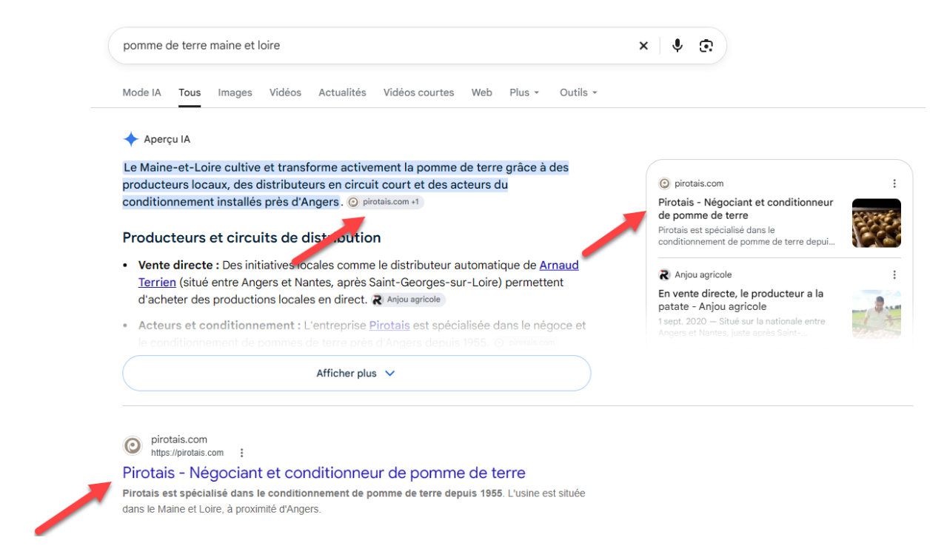This screenshot has height=560, width=947.
Task: Go to Actualités tab
Action: point(342,92)
